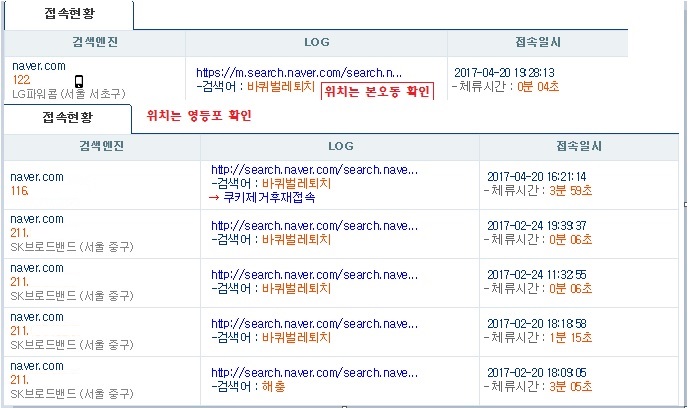Open the log URL dated 2017-02-24 11:32:55
The height and width of the screenshot is (409, 688).
pos(314,275)
